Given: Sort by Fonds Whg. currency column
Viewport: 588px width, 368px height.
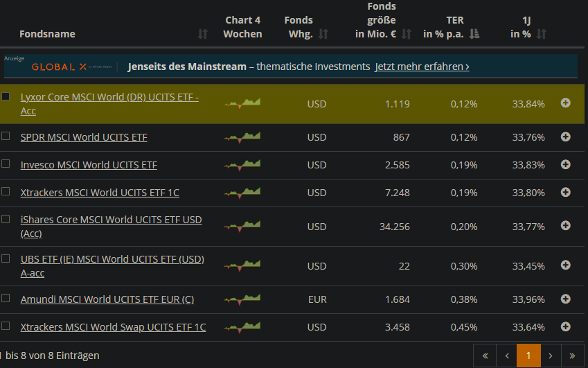Looking at the screenshot, I should pos(323,34).
